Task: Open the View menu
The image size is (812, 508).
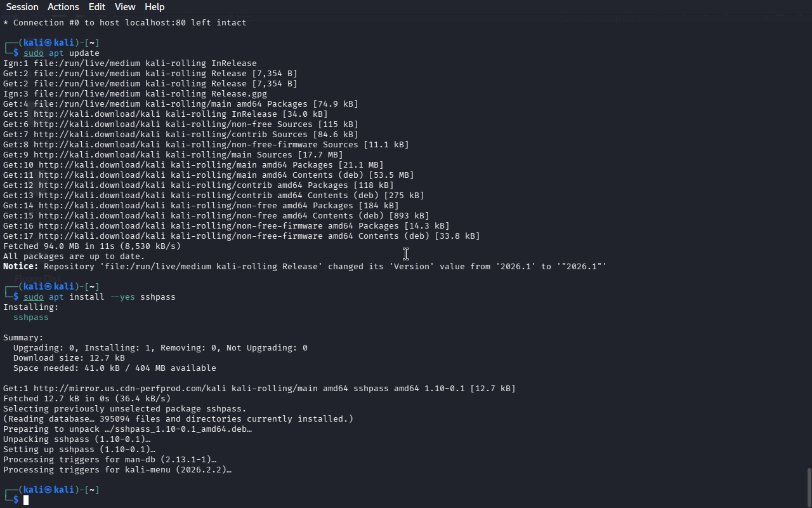Action: pos(125,7)
